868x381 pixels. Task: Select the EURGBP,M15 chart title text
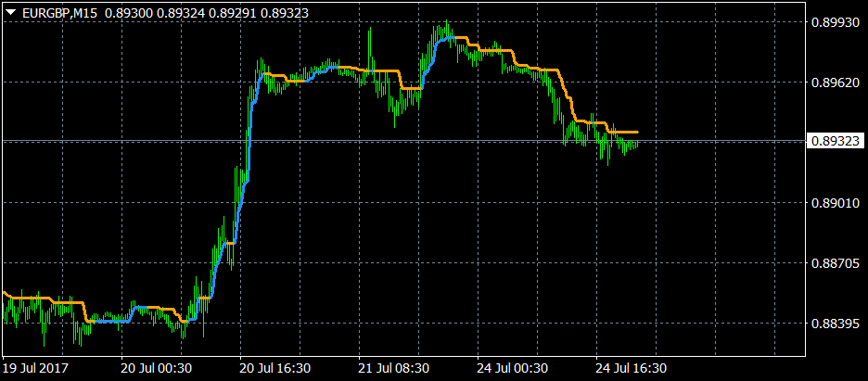click(59, 12)
